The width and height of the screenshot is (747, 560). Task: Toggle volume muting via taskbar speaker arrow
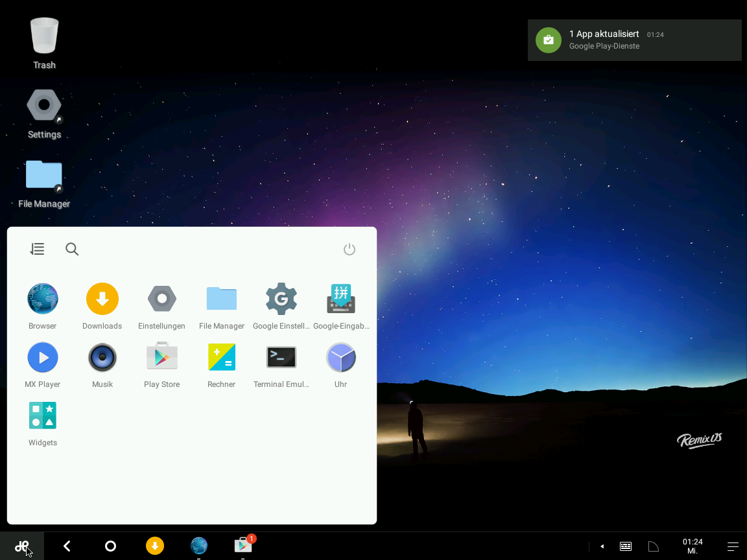[x=601, y=546]
